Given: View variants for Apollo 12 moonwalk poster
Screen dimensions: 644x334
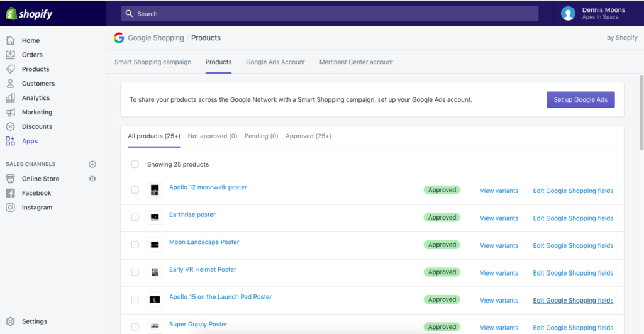Looking at the screenshot, I should tap(499, 191).
